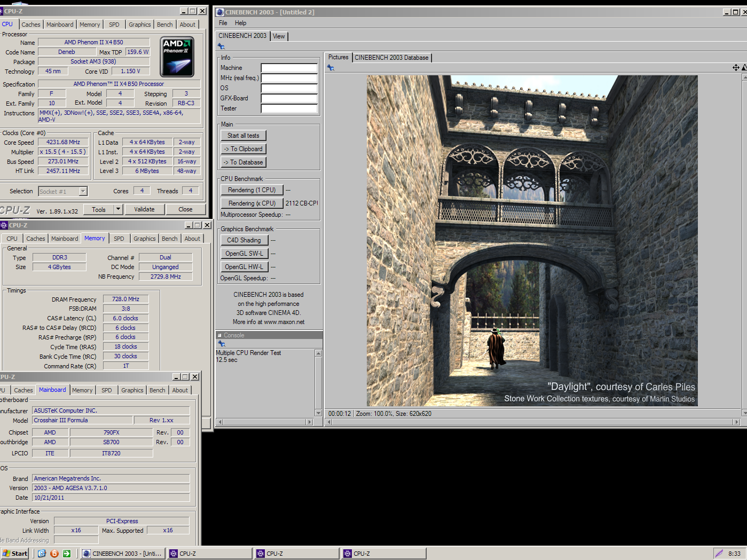Click the pin icon below the CINEBENCH 2003 tab
Viewport: 747px width, 560px height.
[221, 46]
